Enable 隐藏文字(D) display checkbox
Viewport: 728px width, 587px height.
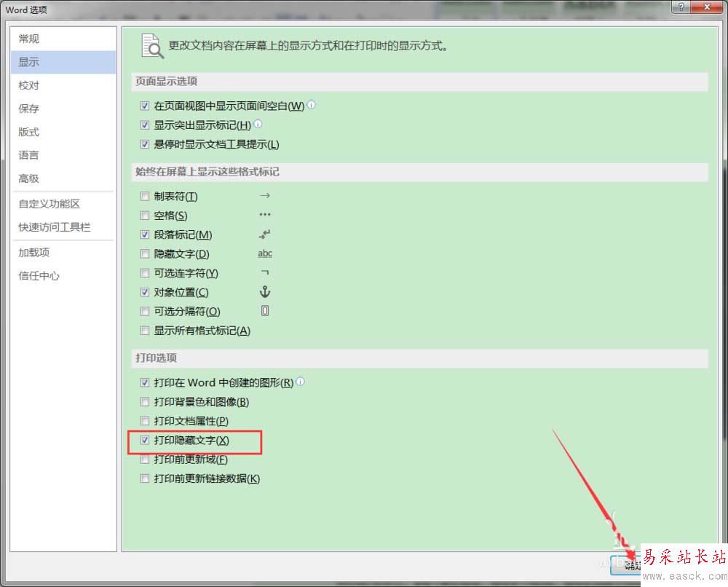click(x=145, y=254)
